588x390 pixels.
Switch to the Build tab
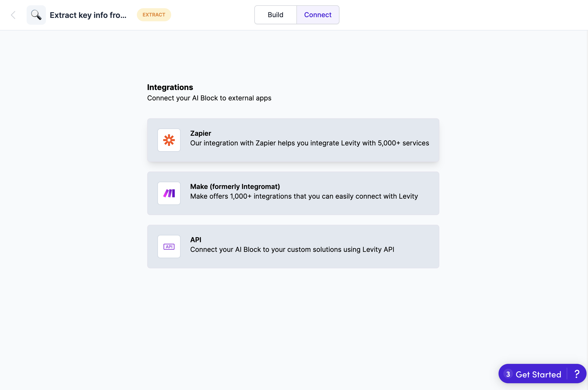[x=275, y=15]
